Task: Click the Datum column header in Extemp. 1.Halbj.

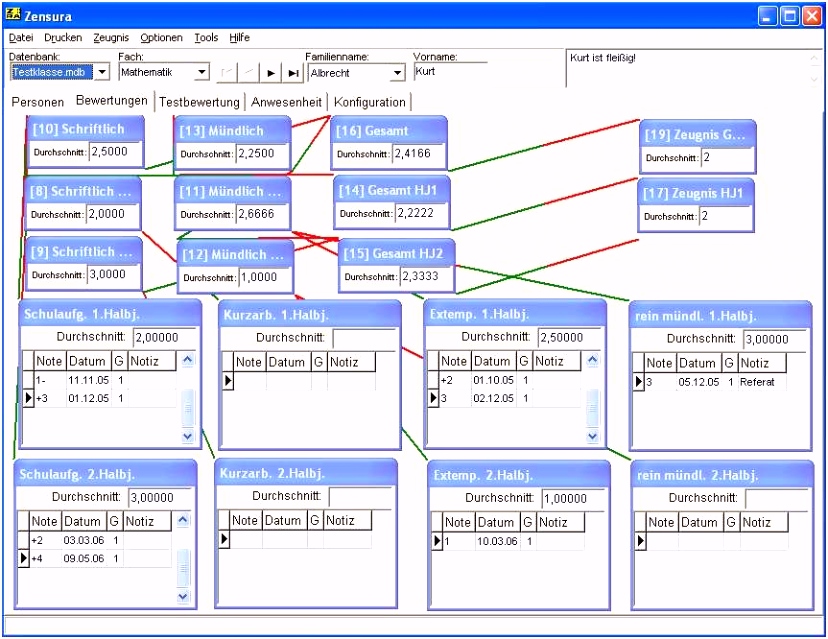Action: tap(492, 361)
